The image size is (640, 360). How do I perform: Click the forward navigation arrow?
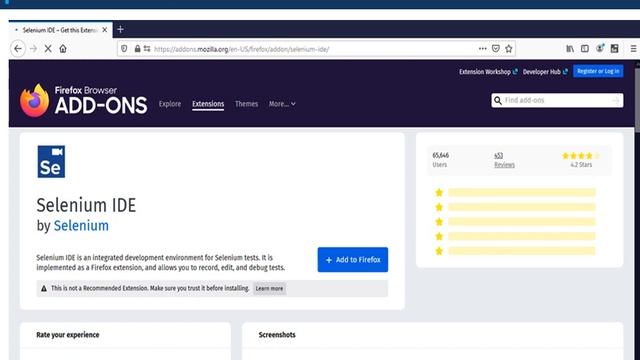(x=33, y=49)
